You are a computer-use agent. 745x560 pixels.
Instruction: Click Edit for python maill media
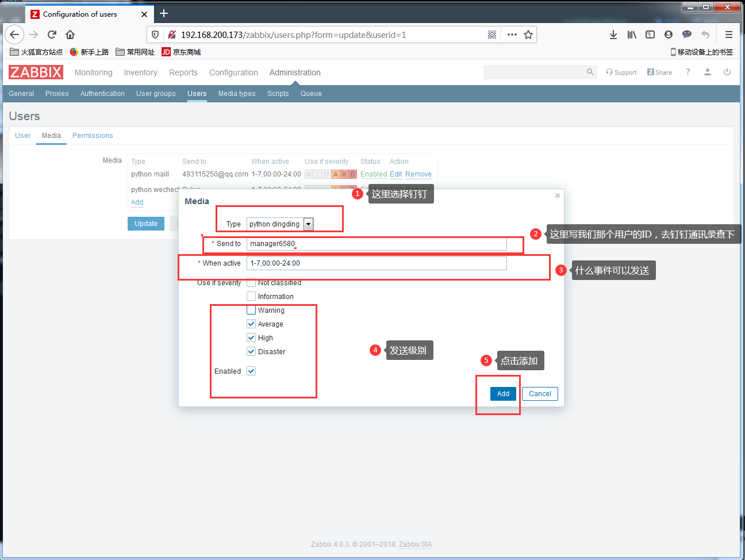[396, 174]
